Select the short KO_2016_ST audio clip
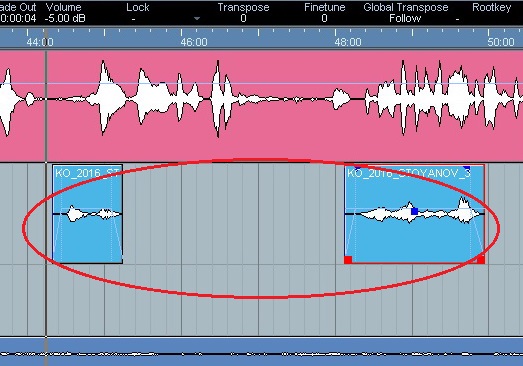Image resolution: width=523 pixels, height=366 pixels. (x=87, y=214)
